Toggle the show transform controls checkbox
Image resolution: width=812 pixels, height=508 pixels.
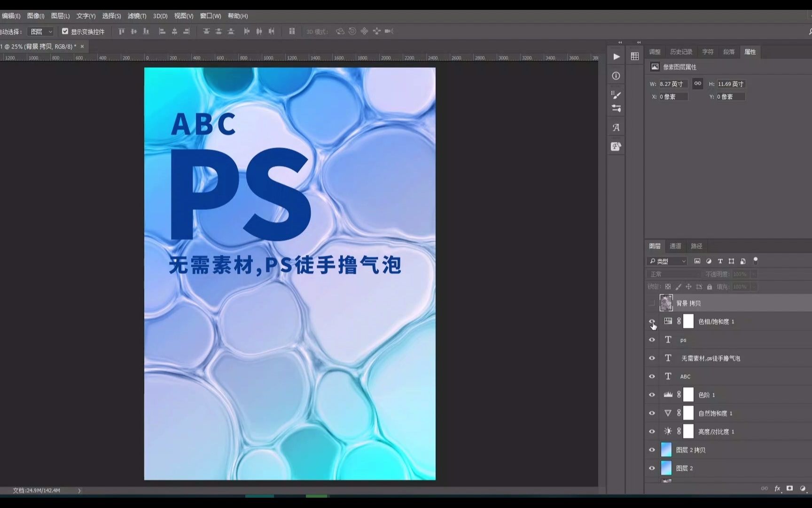[x=65, y=32]
